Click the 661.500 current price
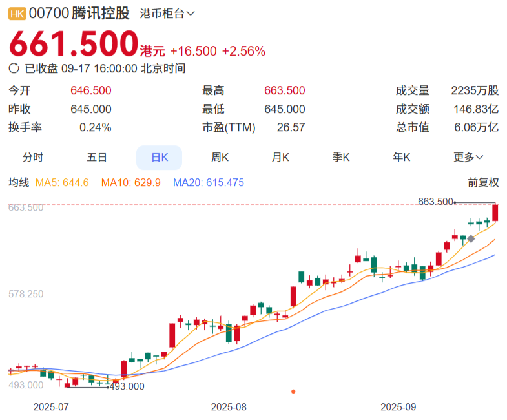 coord(74,43)
